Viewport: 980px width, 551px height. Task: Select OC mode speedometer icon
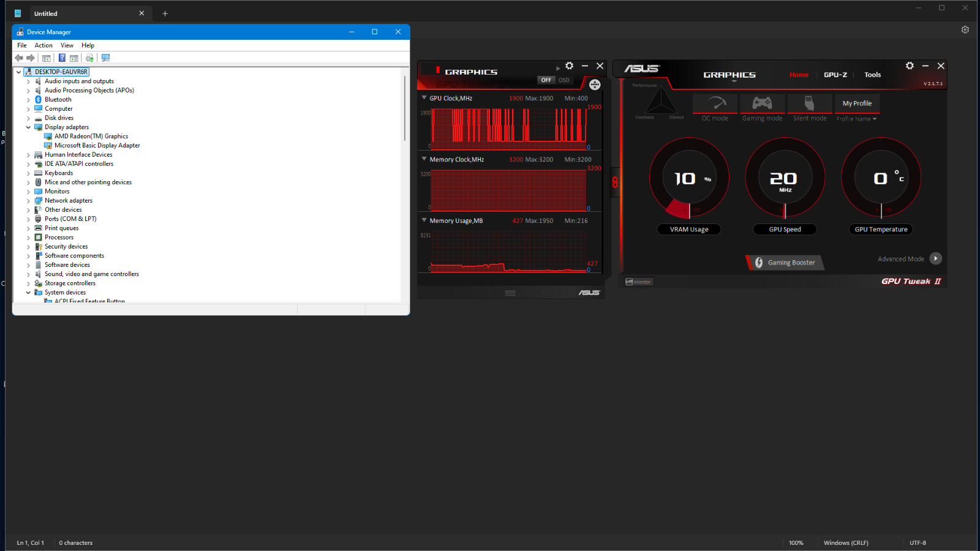715,103
